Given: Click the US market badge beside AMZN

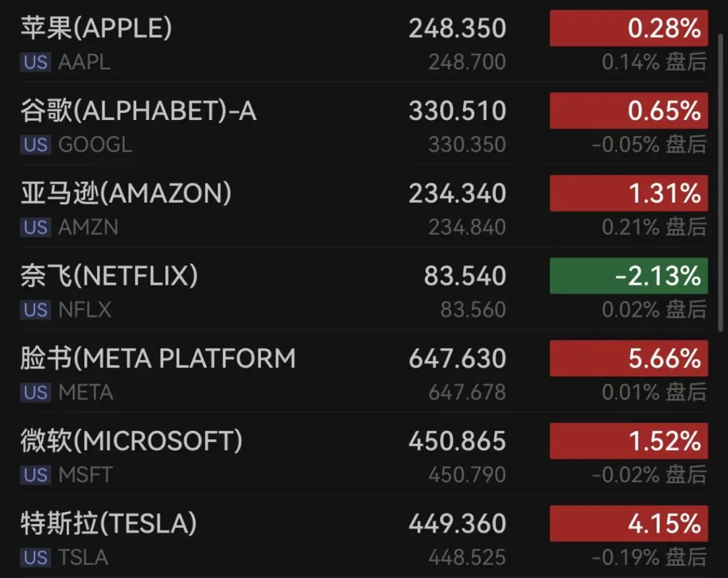Looking at the screenshot, I should click(35, 228).
